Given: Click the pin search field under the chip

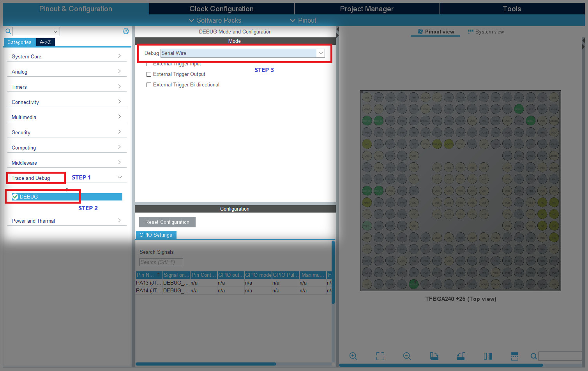Looking at the screenshot, I should point(560,356).
